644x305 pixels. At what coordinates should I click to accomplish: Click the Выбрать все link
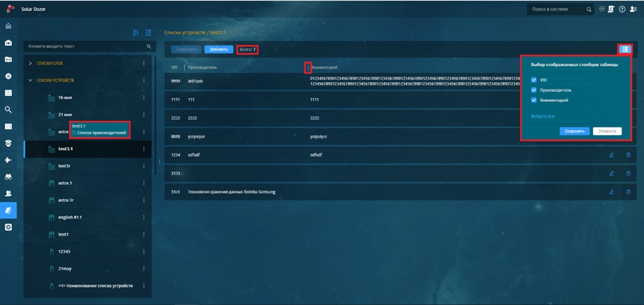point(542,116)
